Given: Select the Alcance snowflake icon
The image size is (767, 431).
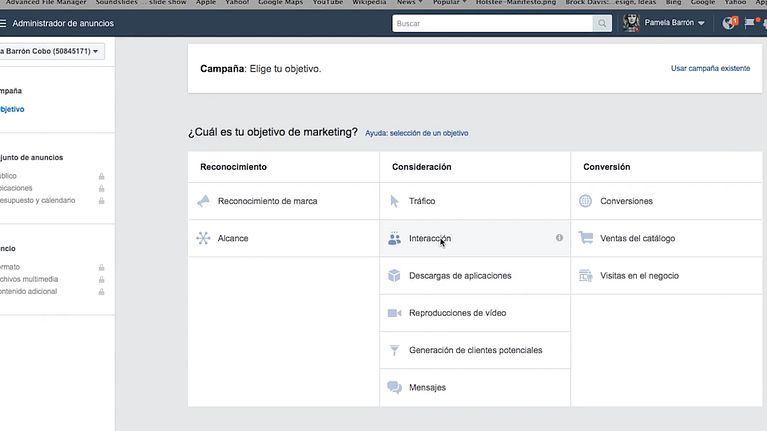Looking at the screenshot, I should click(x=203, y=238).
